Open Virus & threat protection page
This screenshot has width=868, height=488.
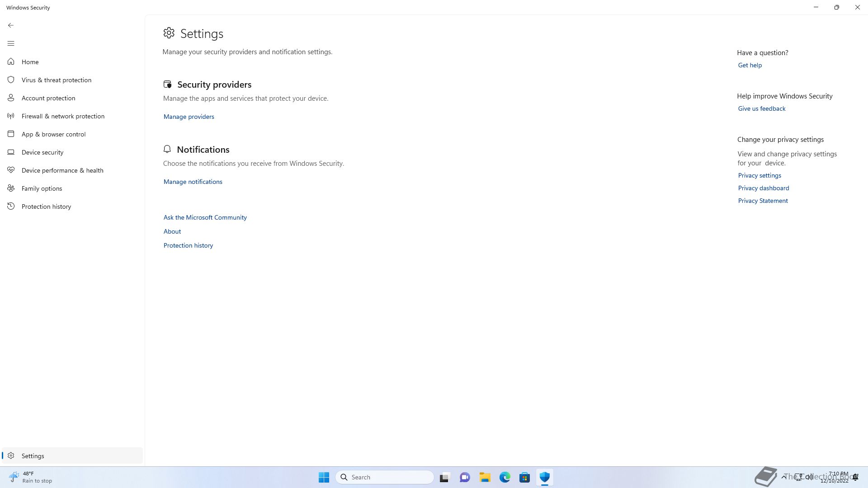point(72,80)
